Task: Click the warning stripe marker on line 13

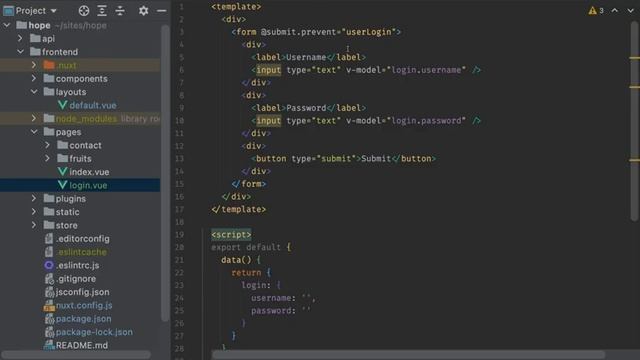Action: 634,160
